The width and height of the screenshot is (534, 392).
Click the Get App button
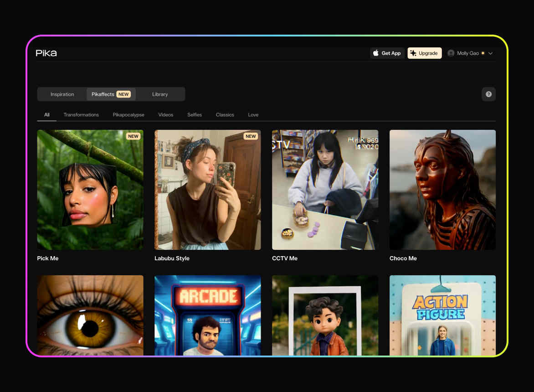[387, 53]
